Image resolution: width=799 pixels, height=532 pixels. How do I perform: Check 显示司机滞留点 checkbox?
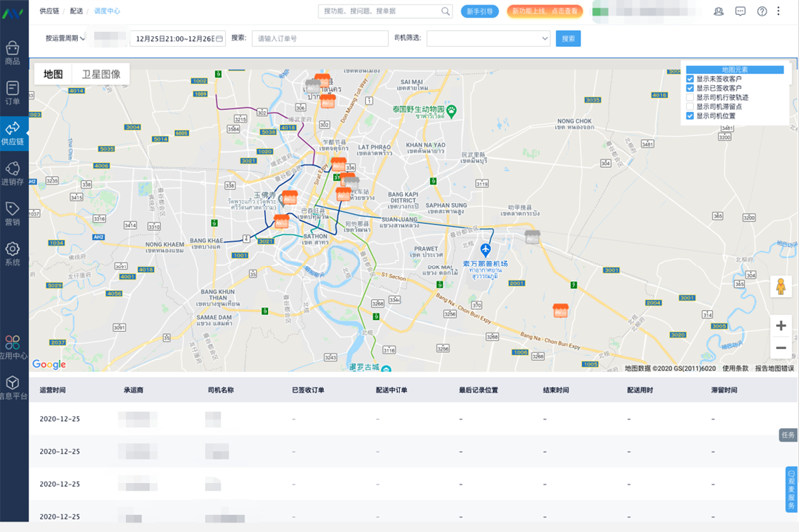(690, 107)
